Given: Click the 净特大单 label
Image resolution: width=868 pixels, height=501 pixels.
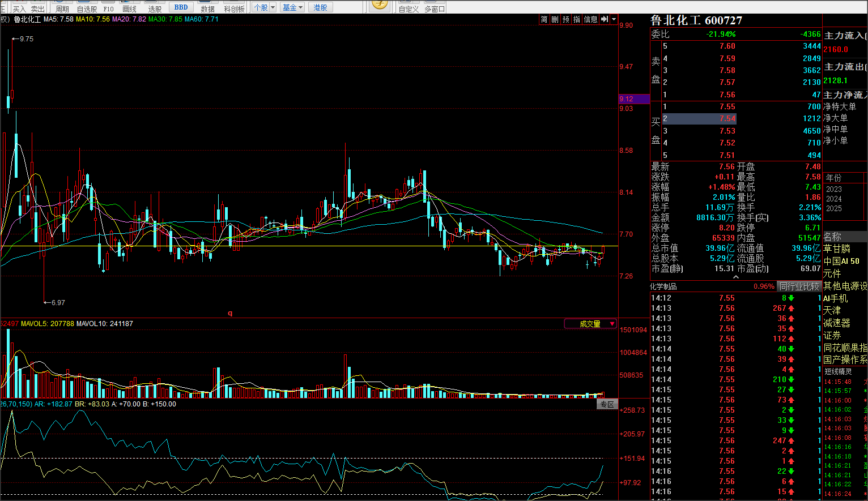Looking at the screenshot, I should (840, 106).
